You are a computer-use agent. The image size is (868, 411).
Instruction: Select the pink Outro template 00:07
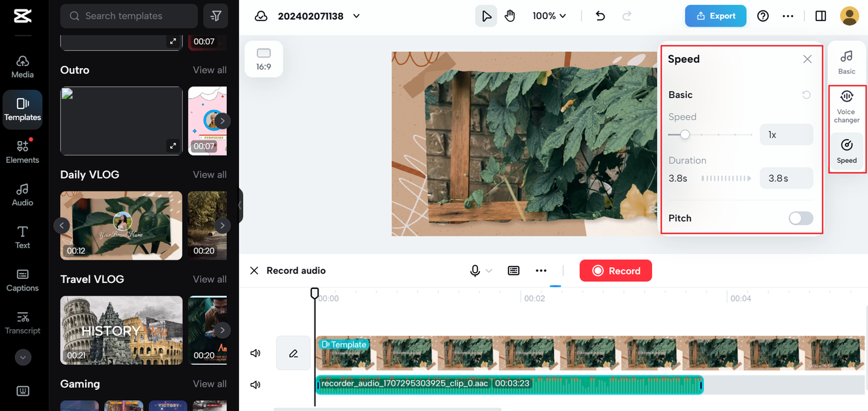click(208, 121)
